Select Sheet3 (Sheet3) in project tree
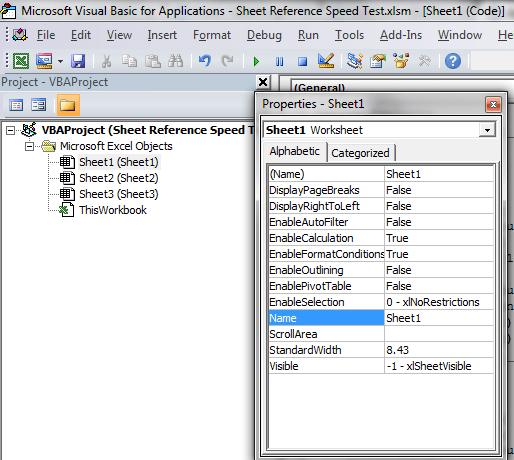The width and height of the screenshot is (514, 460). (x=119, y=194)
